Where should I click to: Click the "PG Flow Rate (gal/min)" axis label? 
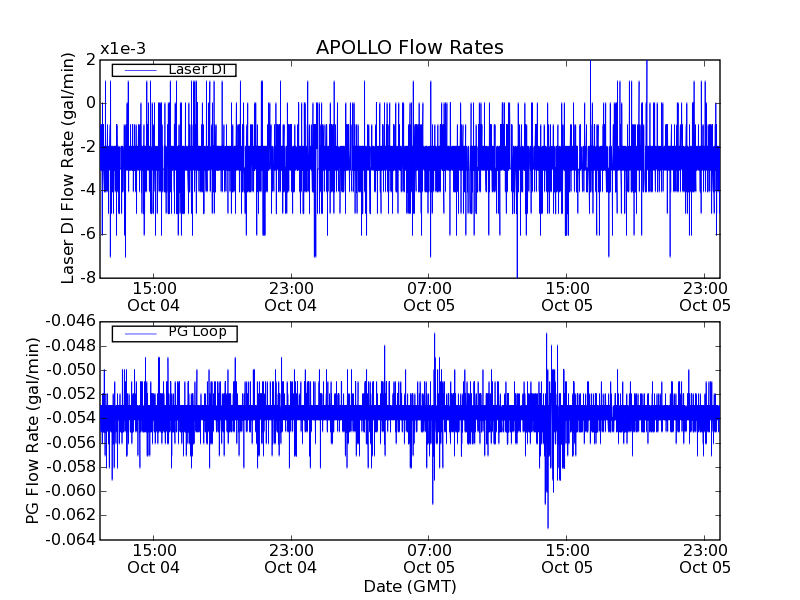pos(32,431)
